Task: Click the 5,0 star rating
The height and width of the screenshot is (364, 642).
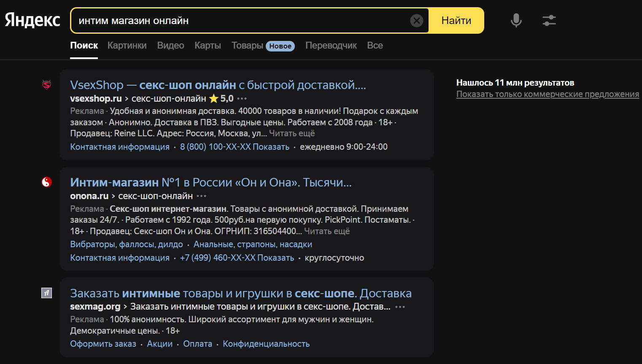Action: click(221, 99)
